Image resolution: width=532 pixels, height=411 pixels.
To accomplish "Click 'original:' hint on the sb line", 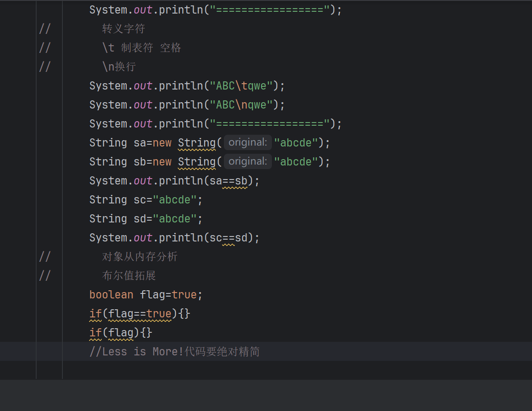I will (x=248, y=161).
